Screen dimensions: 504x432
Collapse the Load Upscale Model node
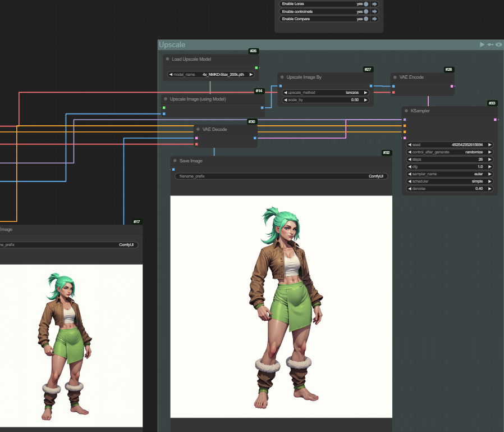[167, 59]
